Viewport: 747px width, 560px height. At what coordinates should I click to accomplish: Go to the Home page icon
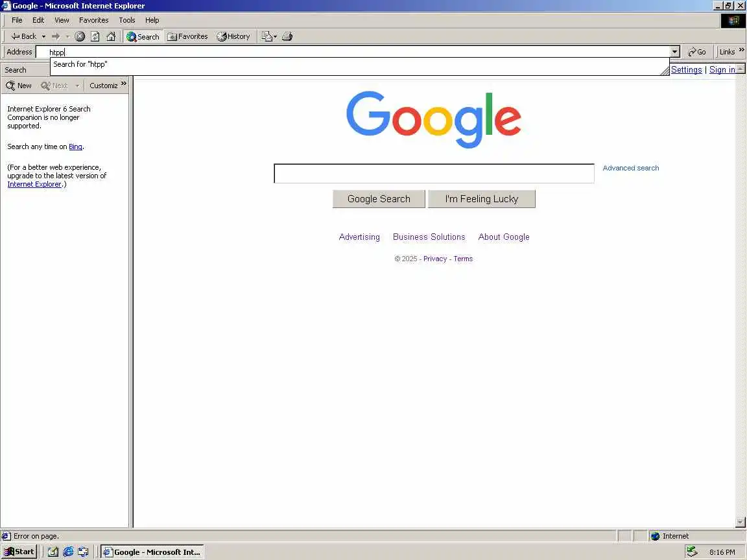pos(111,36)
